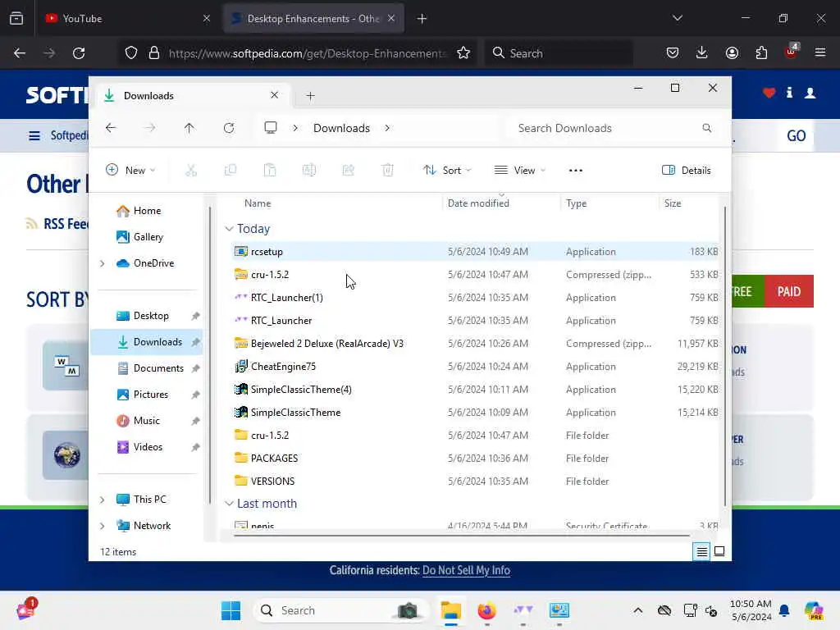This screenshot has width=840, height=630.
Task: Toggle the Details pane
Action: (x=687, y=171)
